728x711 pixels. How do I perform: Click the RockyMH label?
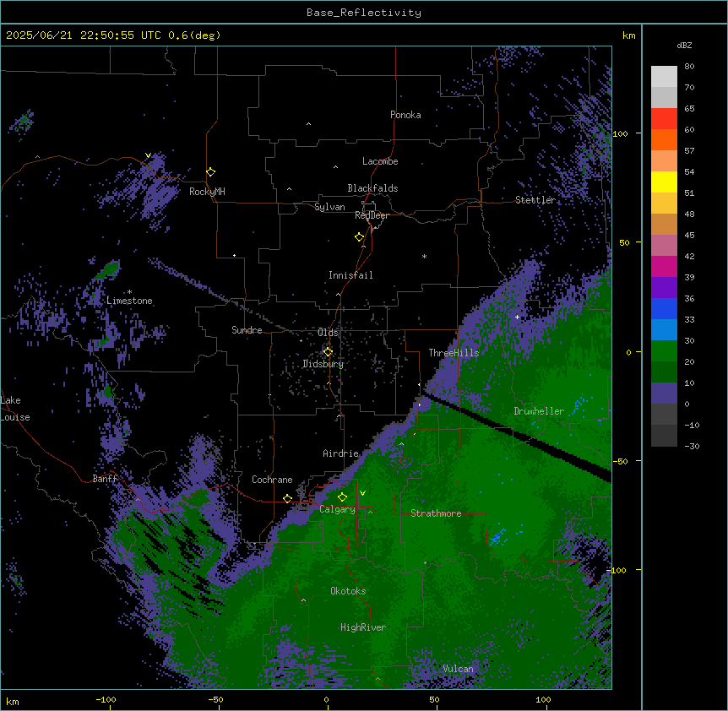click(x=207, y=192)
